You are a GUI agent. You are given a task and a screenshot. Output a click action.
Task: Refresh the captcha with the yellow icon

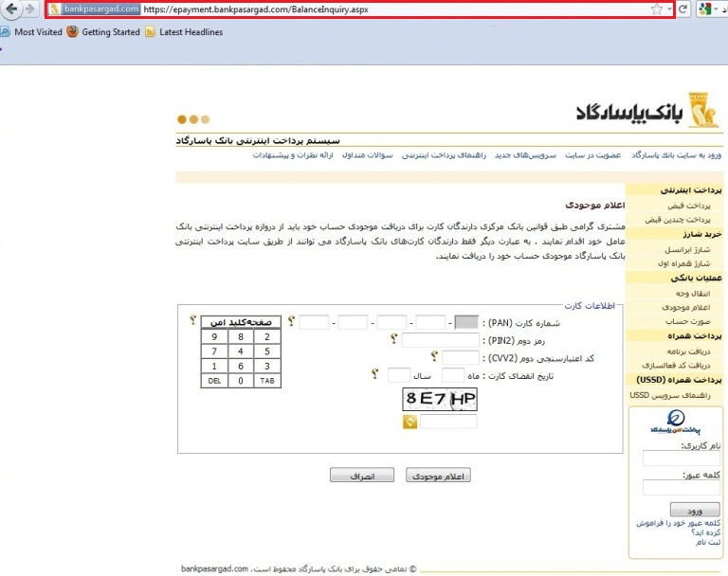click(409, 422)
